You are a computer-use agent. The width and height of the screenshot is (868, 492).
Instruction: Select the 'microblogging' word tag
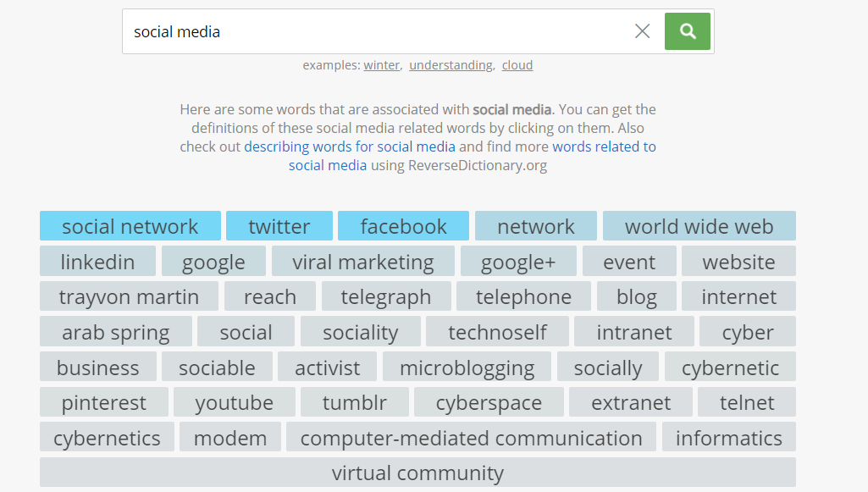(467, 368)
